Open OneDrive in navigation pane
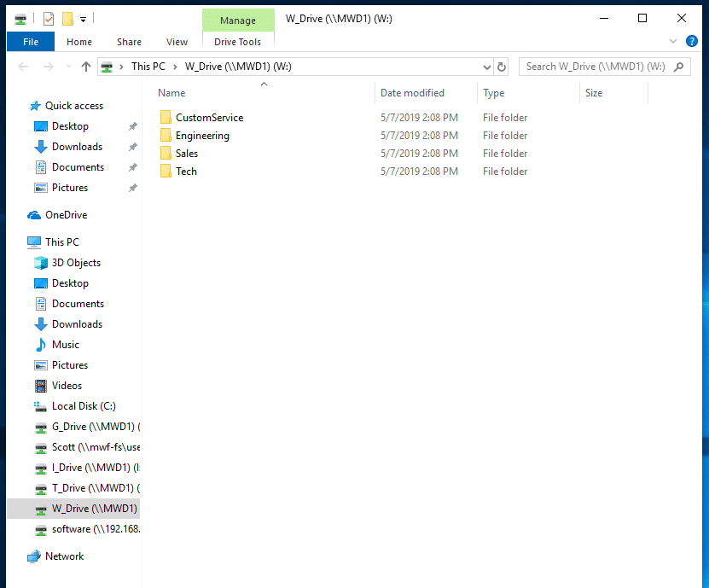 click(x=66, y=215)
